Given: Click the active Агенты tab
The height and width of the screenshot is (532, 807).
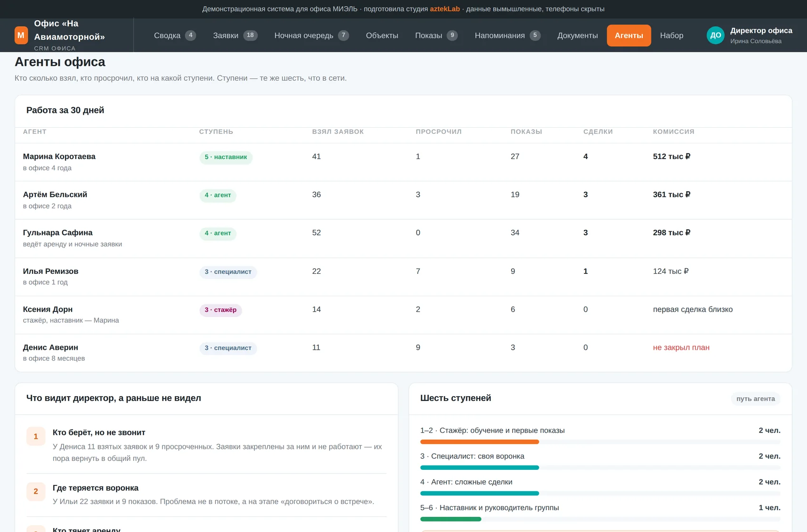Looking at the screenshot, I should (629, 35).
